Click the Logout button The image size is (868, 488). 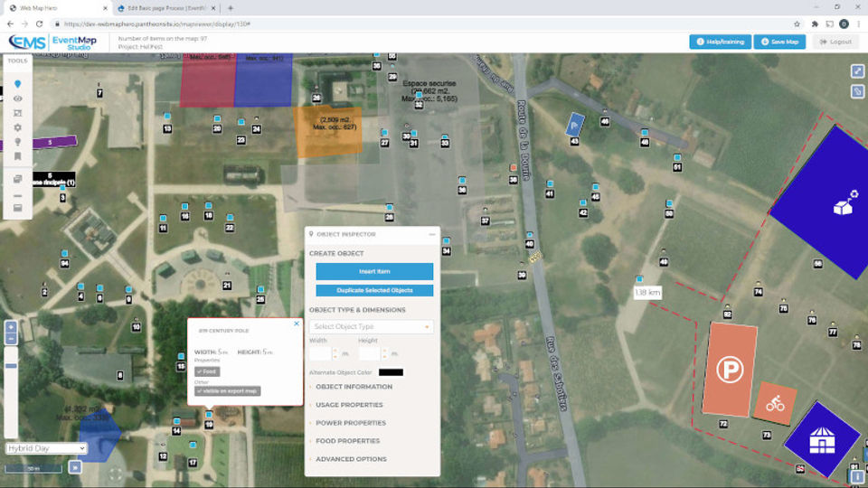pyautogui.click(x=835, y=42)
